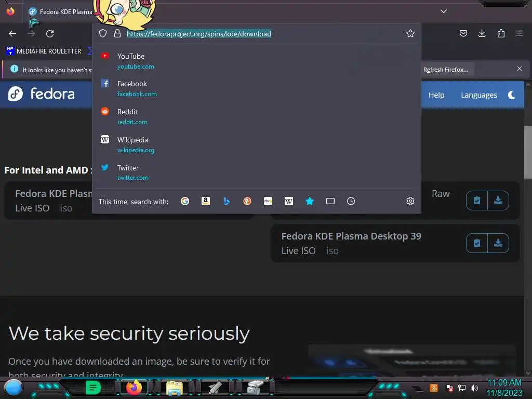
Task: Select Twitter suggestion
Action: (x=256, y=172)
